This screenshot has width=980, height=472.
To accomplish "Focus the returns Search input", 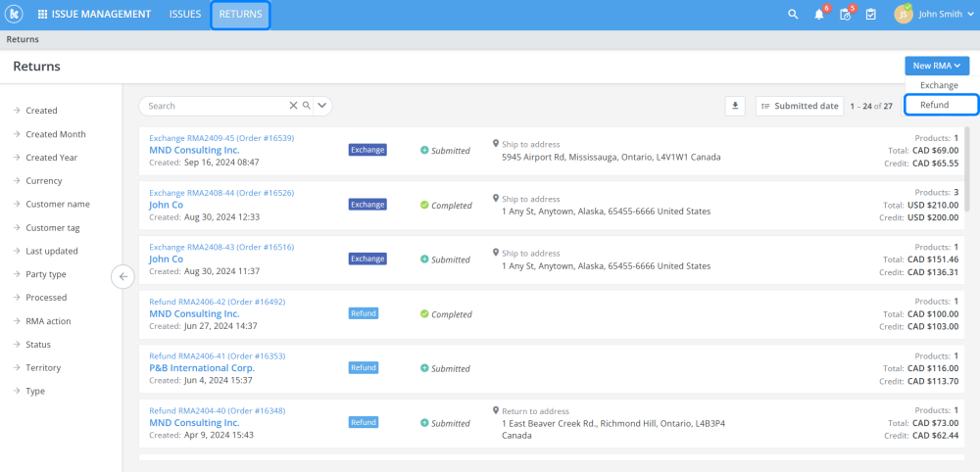I will point(217,106).
